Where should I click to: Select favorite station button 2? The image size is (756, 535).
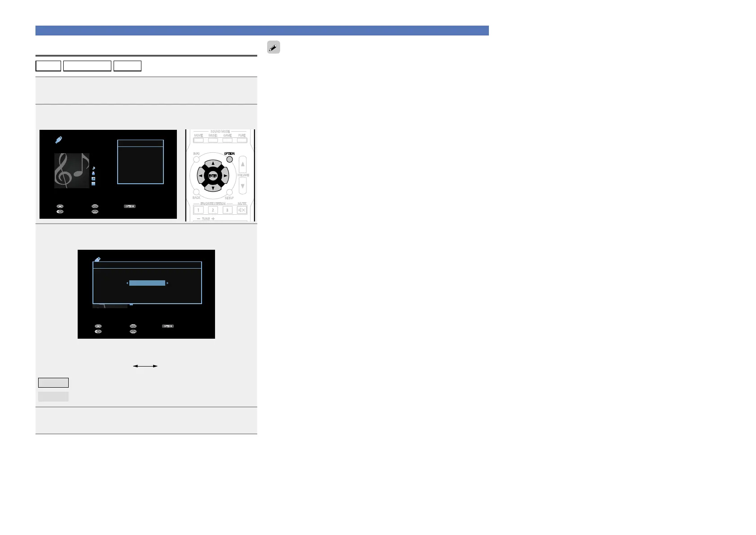213,210
